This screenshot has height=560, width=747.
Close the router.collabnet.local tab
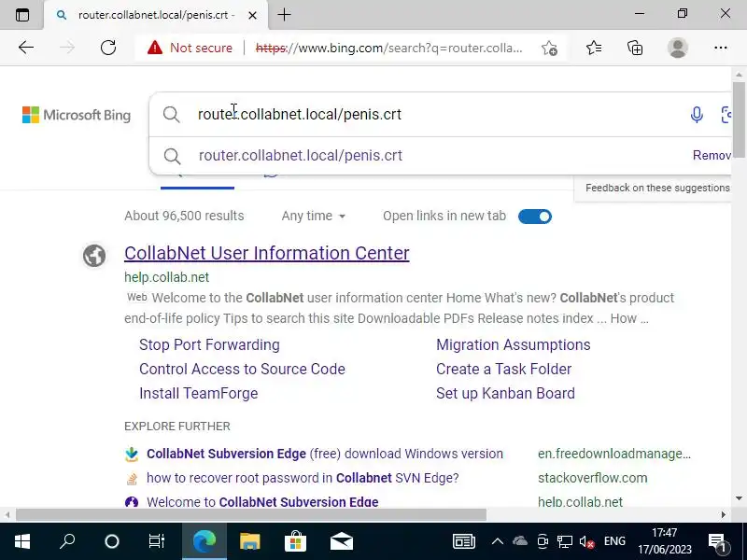(252, 15)
